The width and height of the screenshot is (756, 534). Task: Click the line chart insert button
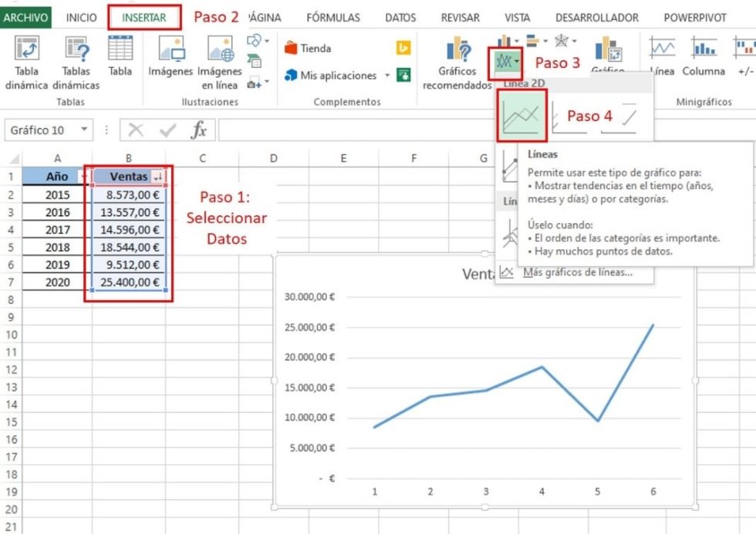point(505,63)
